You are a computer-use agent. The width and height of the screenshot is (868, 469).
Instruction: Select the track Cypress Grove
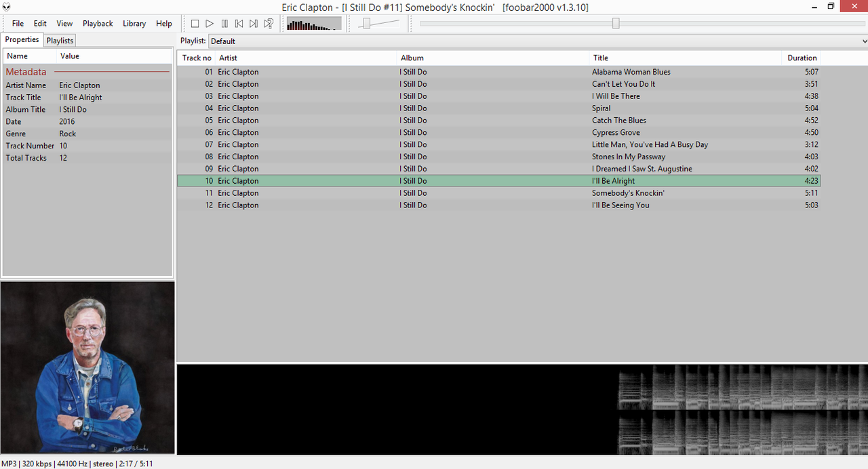[x=498, y=133]
